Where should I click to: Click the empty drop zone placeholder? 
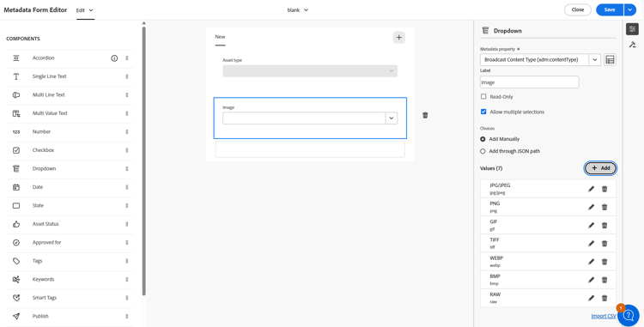[x=310, y=149]
